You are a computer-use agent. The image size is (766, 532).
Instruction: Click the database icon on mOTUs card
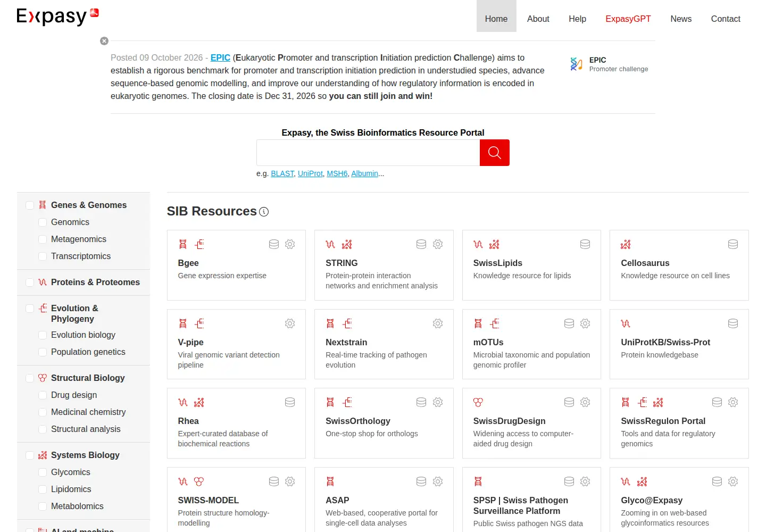coord(569,323)
